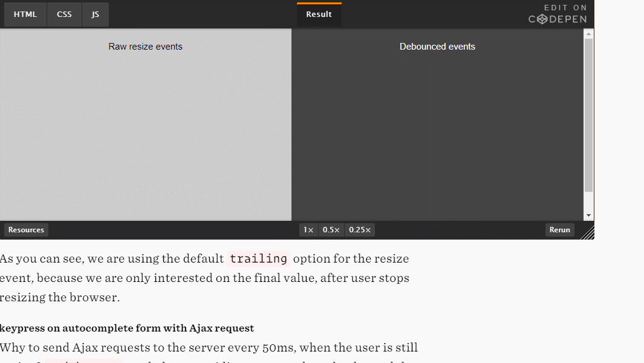Image resolution: width=644 pixels, height=363 pixels.
Task: Open the Resources button
Action: pos(26,230)
